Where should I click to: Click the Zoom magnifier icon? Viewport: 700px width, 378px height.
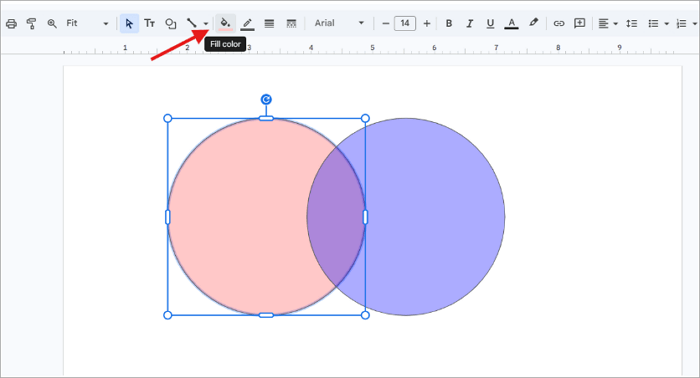(x=52, y=24)
